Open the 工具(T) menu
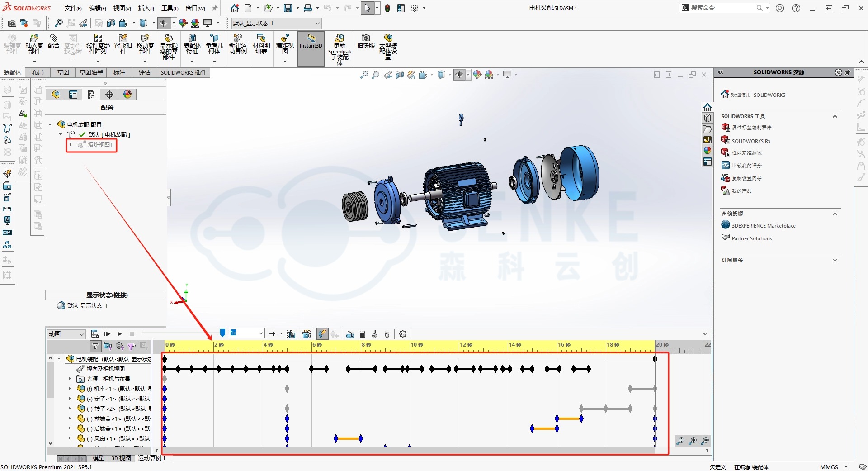The height and width of the screenshot is (471, 868). 170,8
